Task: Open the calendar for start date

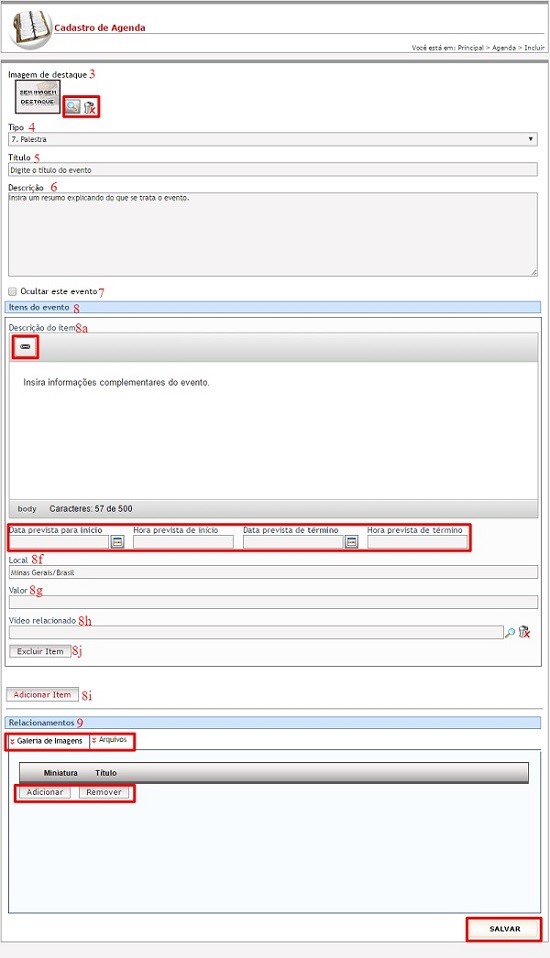Action: [x=117, y=542]
